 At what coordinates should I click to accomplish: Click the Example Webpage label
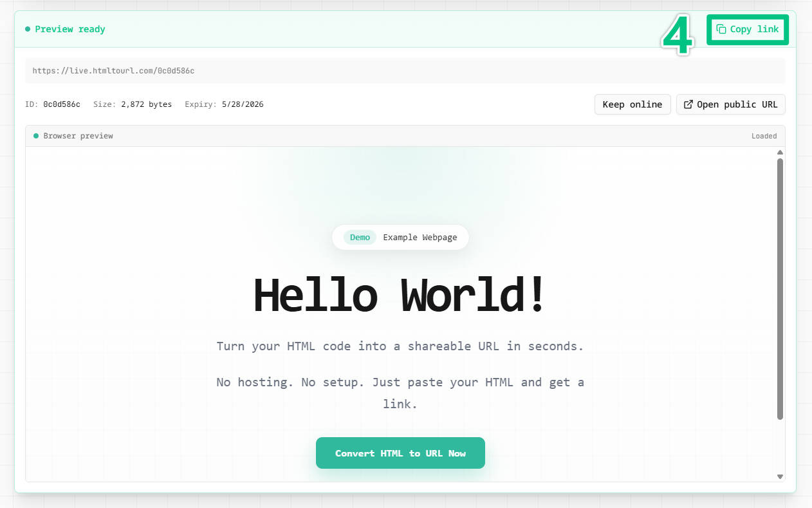(420, 238)
